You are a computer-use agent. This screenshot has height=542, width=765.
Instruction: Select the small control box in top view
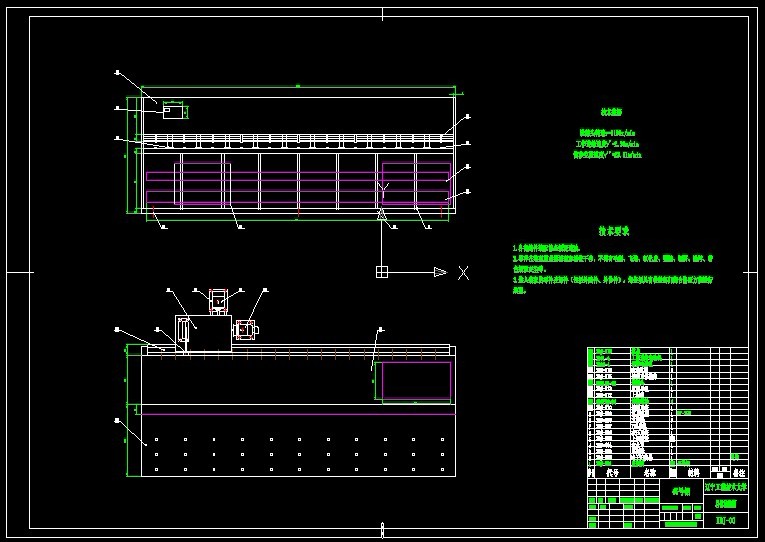pyautogui.click(x=172, y=111)
